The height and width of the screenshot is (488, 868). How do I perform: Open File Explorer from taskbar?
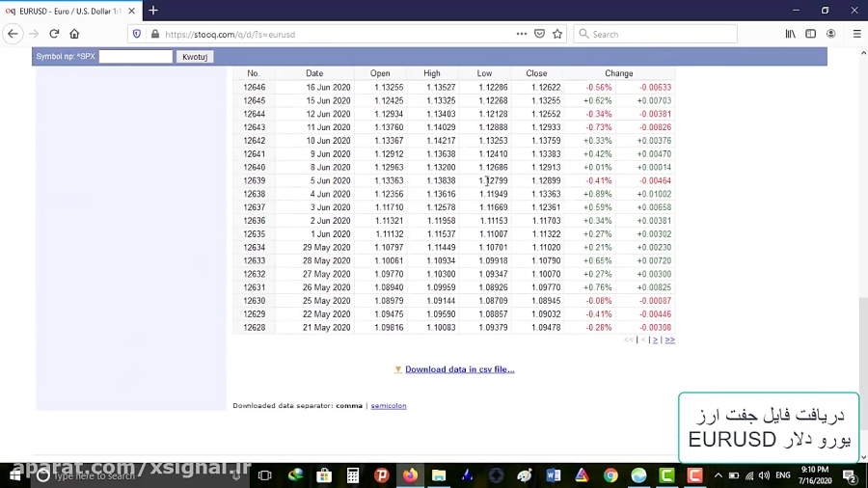(439, 475)
